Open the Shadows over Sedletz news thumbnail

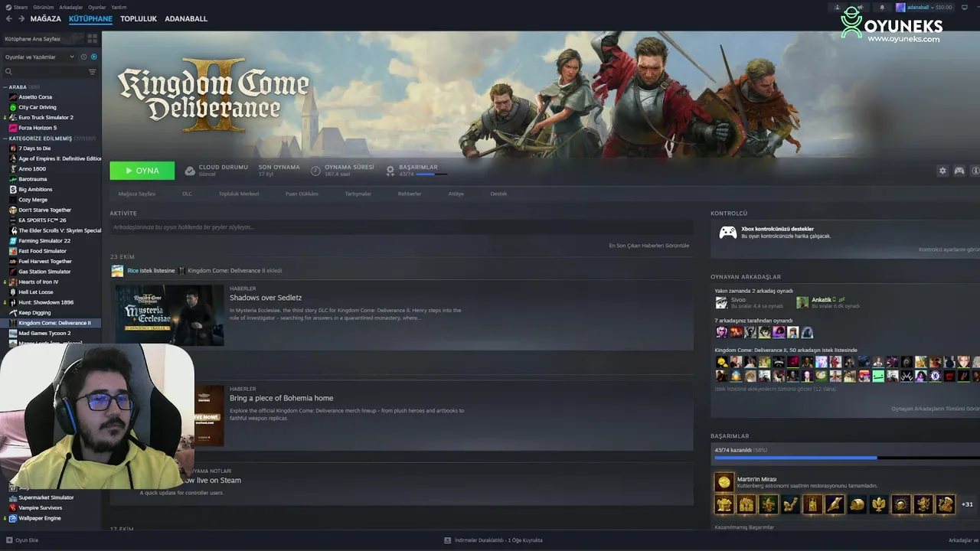(x=169, y=315)
